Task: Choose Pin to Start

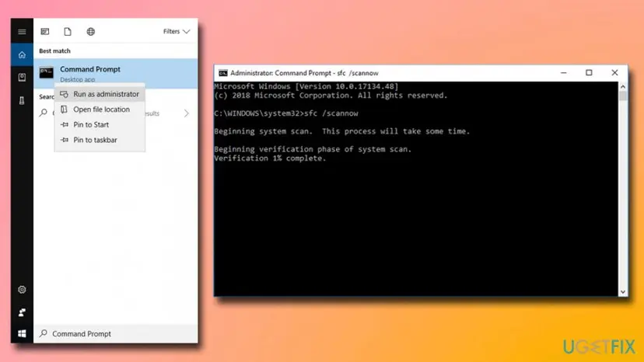Action: 100,124
